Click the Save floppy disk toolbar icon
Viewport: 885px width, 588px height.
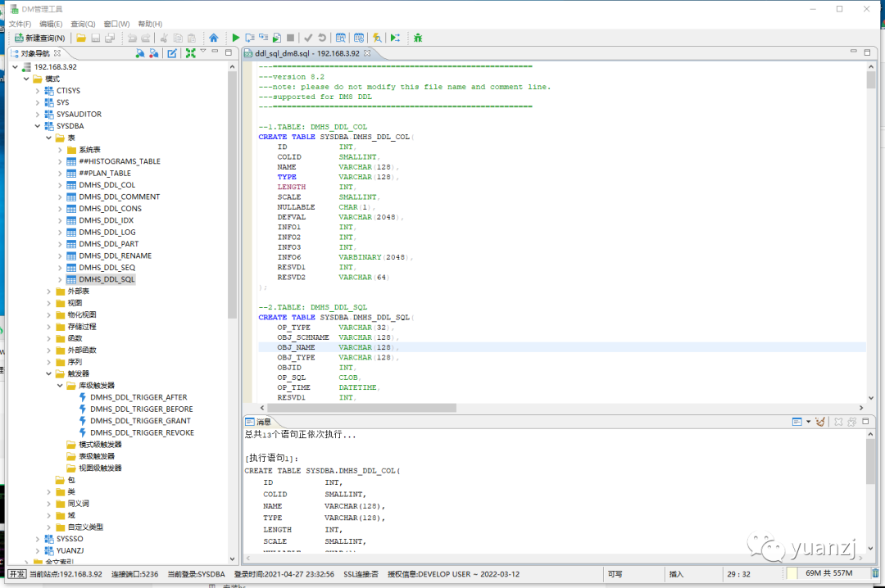coord(95,38)
